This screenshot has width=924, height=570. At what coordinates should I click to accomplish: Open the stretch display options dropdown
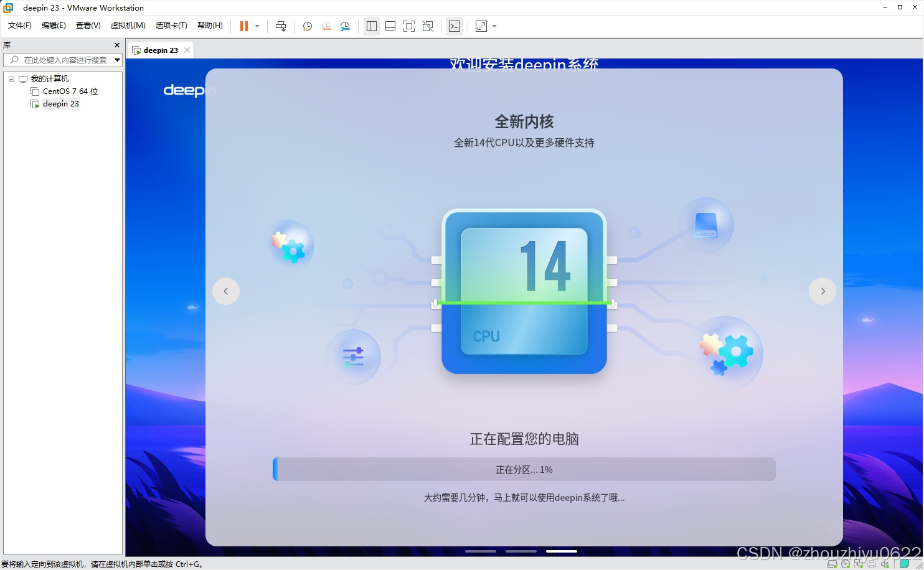(x=494, y=26)
